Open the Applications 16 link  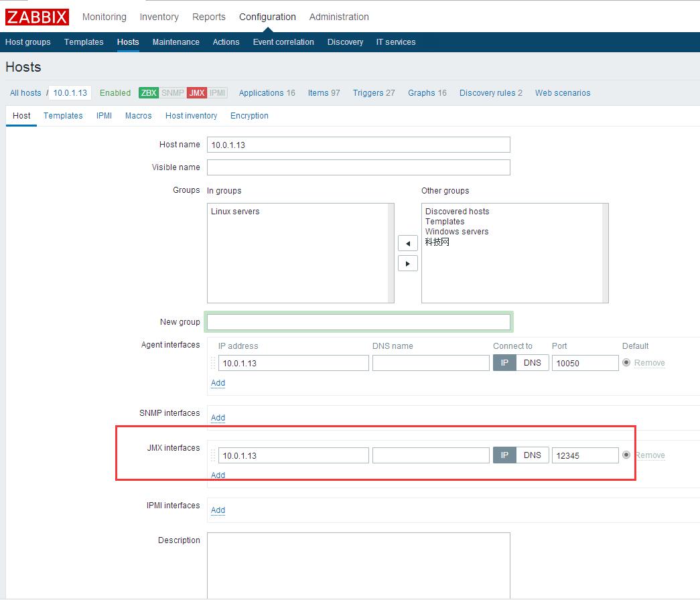(x=267, y=93)
